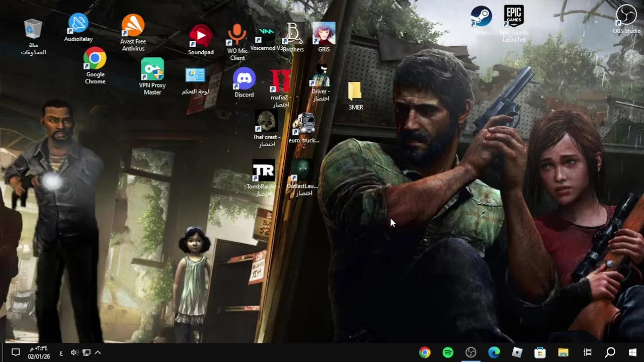Select WO Mic Client shortcut
644x362 pixels.
pos(237,43)
